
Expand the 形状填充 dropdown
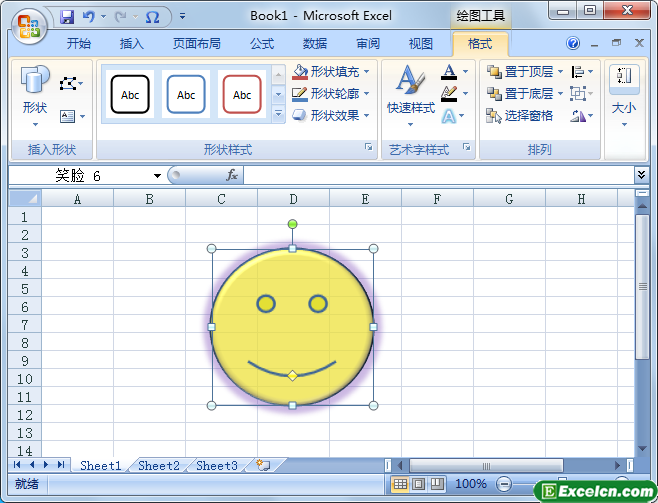(x=367, y=72)
